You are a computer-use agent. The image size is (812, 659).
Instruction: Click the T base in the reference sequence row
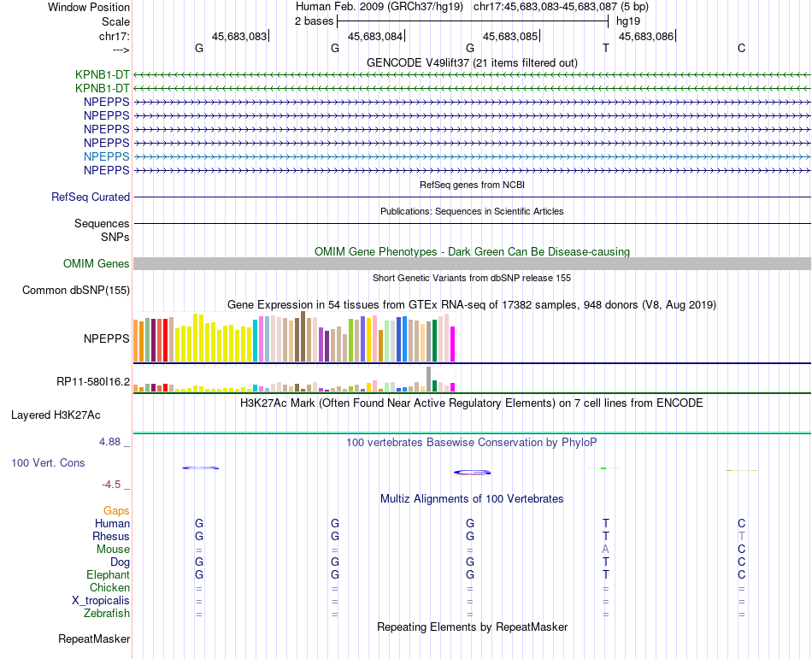(x=606, y=48)
